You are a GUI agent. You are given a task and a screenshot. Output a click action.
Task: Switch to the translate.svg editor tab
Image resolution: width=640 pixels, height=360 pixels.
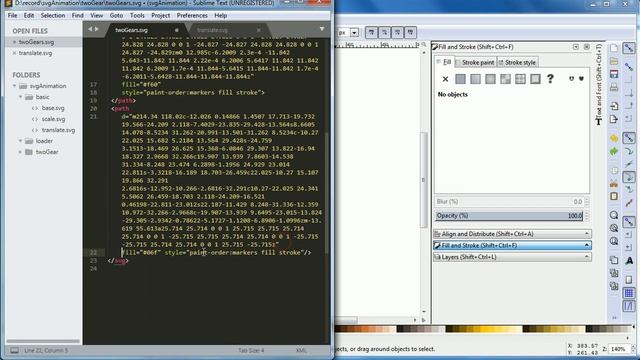pyautogui.click(x=212, y=30)
